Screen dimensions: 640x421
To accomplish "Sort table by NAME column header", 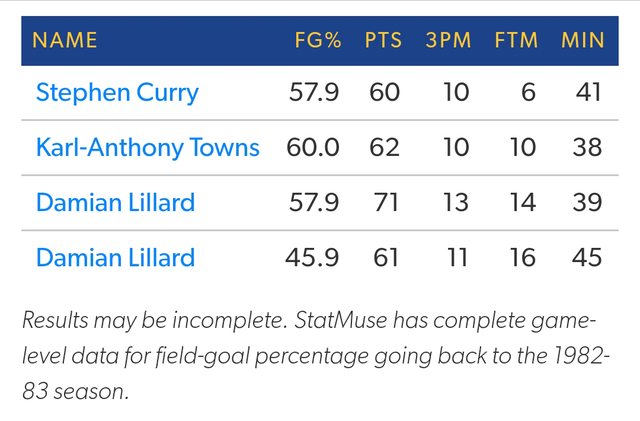I will click(65, 41).
